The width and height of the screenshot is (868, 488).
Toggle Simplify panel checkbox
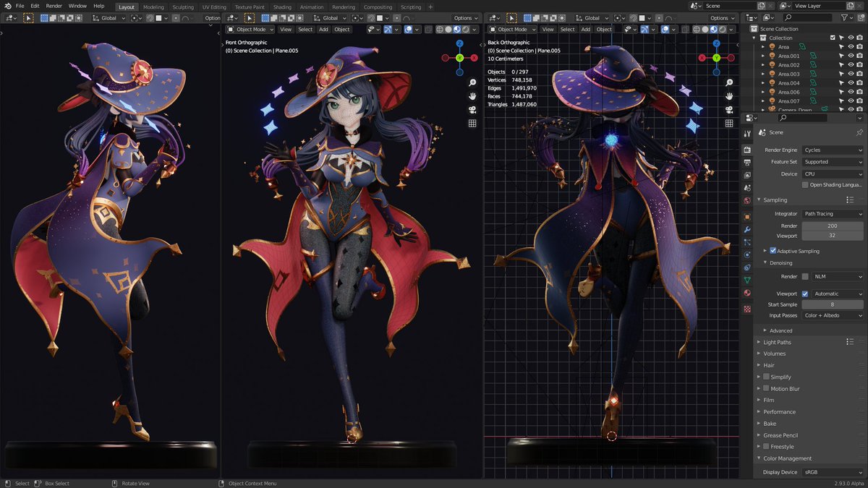766,377
